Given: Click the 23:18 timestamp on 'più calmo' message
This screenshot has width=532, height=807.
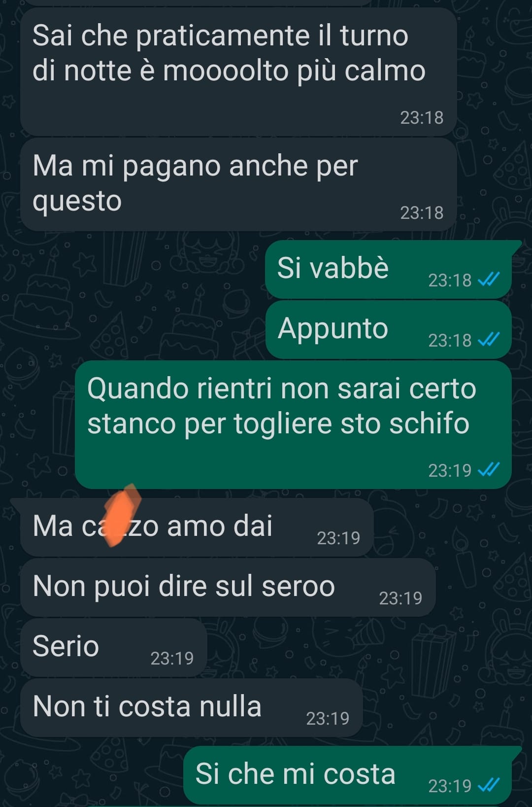Looking at the screenshot, I should click(422, 118).
